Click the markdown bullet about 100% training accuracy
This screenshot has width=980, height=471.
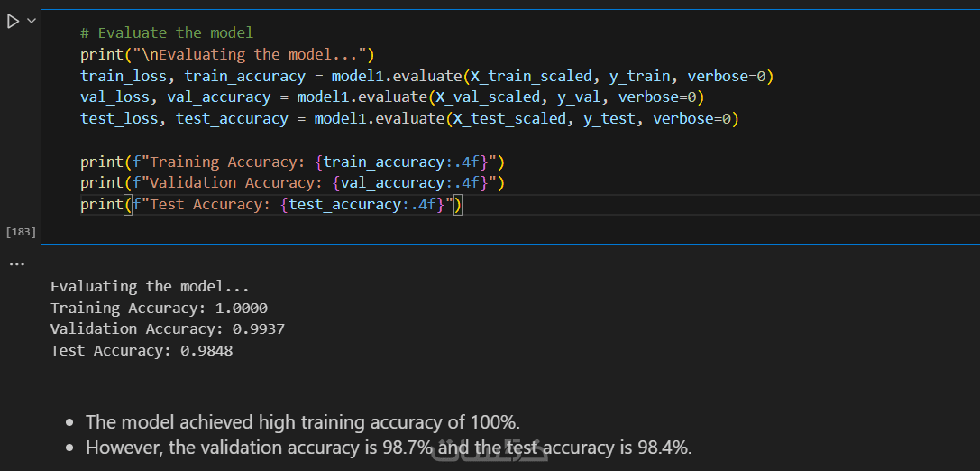tap(303, 421)
